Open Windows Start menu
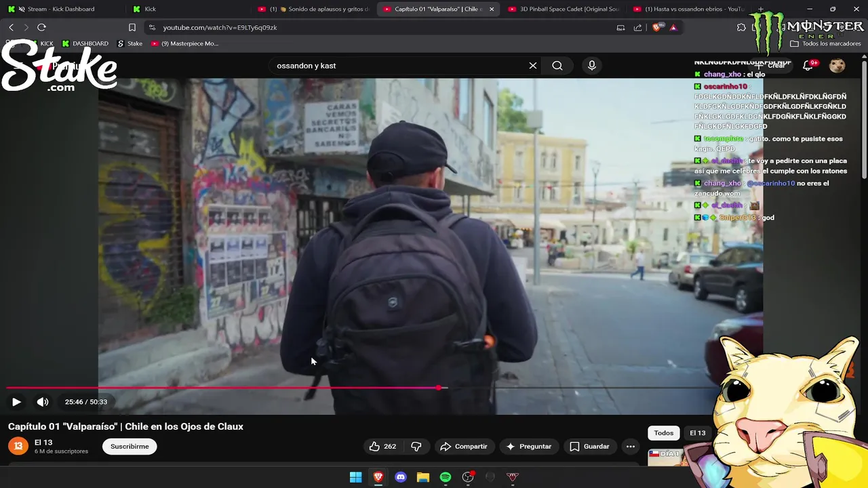The image size is (868, 488). (x=355, y=477)
